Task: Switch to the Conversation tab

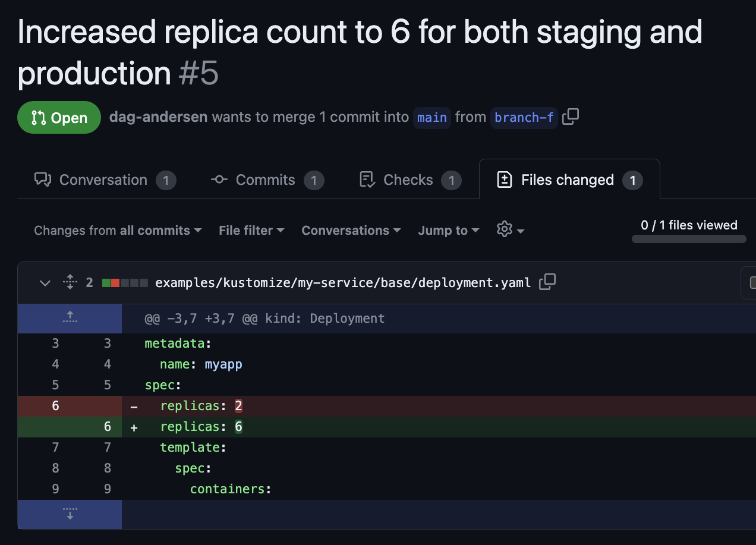Action: pos(103,179)
